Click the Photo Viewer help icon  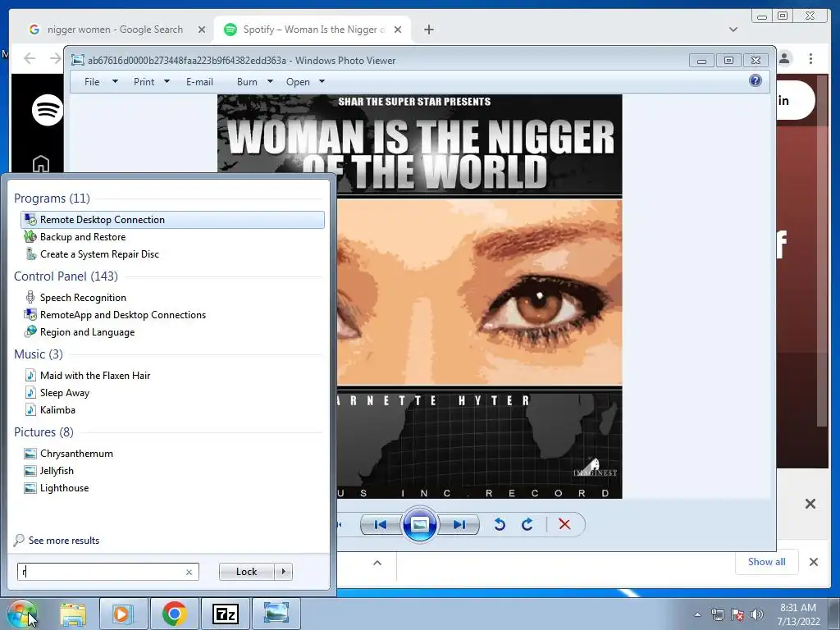[x=756, y=81]
